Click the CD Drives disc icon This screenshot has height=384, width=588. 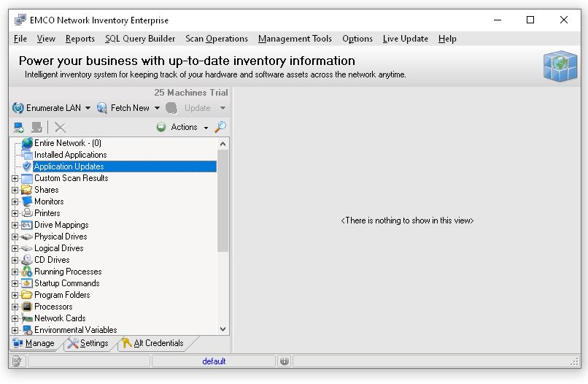click(27, 260)
